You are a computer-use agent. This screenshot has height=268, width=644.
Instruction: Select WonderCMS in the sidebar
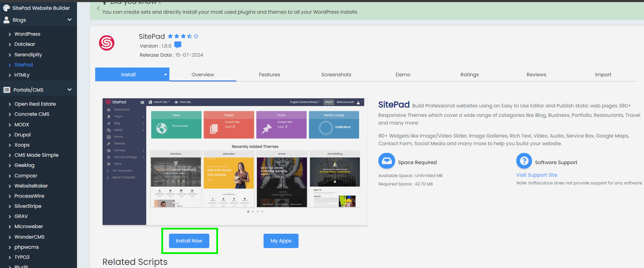(29, 237)
